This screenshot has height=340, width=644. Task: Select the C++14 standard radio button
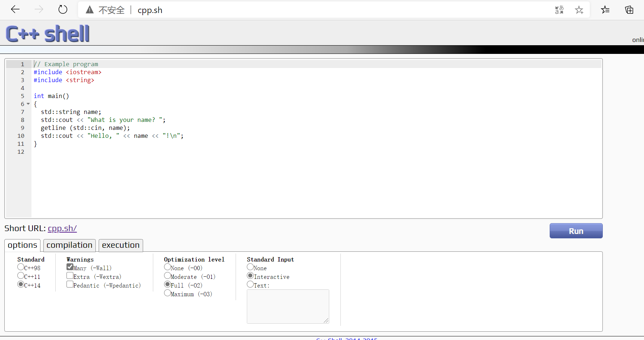[21, 284]
